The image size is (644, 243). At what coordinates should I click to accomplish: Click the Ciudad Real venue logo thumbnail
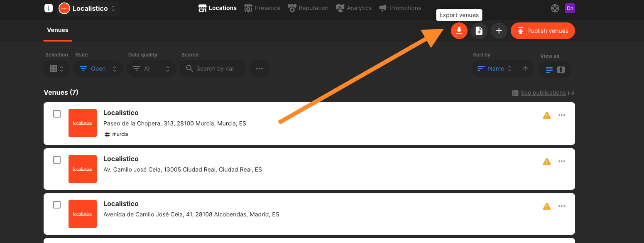click(x=83, y=169)
